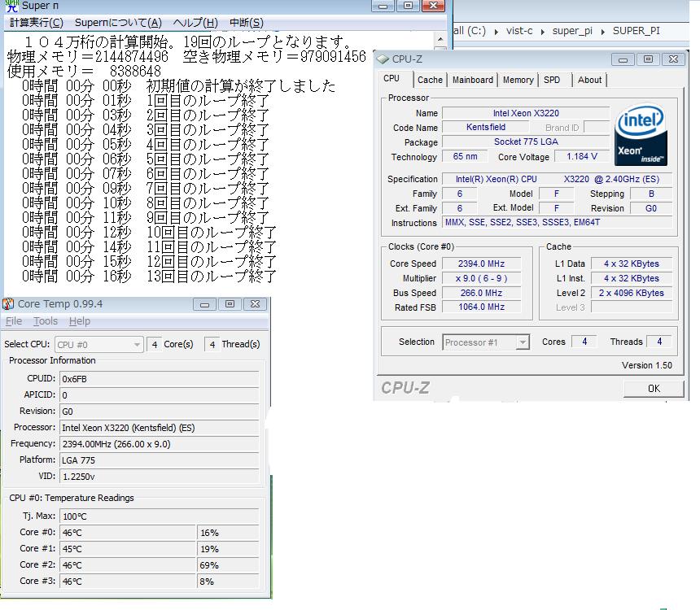The width and height of the screenshot is (700, 610).
Task: Click the Level 2 cache value 2 x 4096 KBytes
Action: tap(632, 293)
